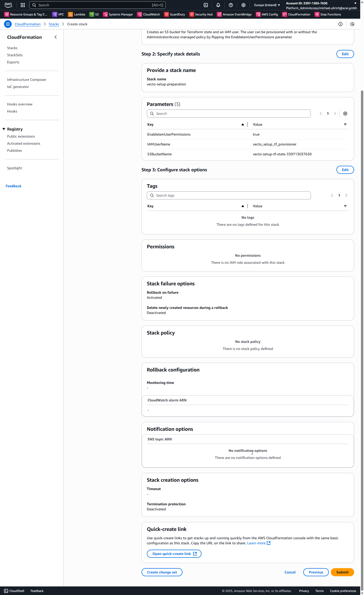This screenshot has width=364, height=595.
Task: Open Cookie preferences in footer
Action: (x=343, y=591)
